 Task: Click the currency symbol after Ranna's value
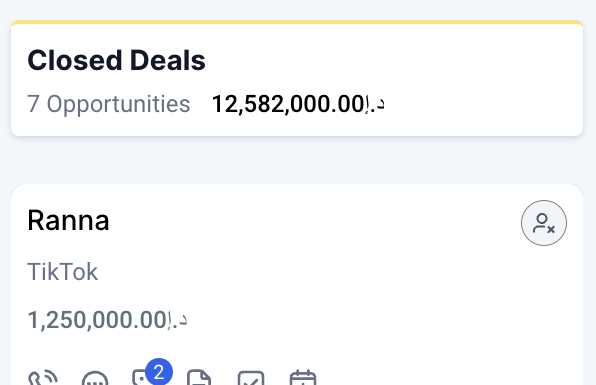click(177, 320)
